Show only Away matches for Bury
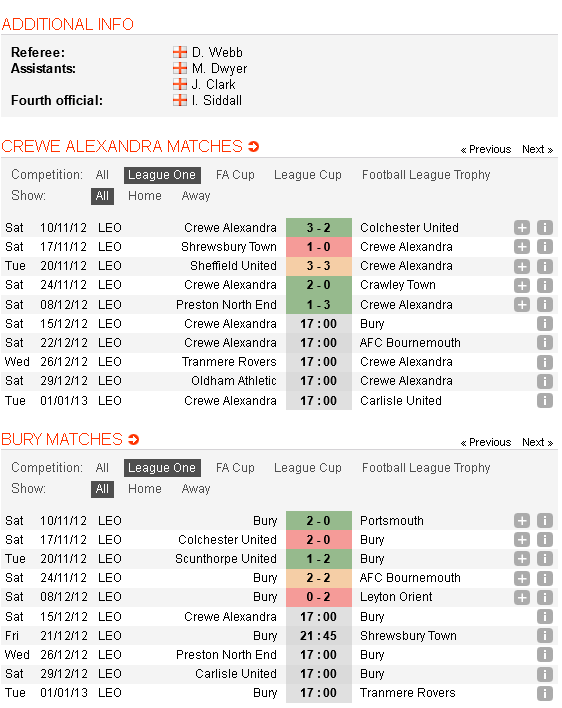Screen dimensions: 562x708 click(196, 489)
